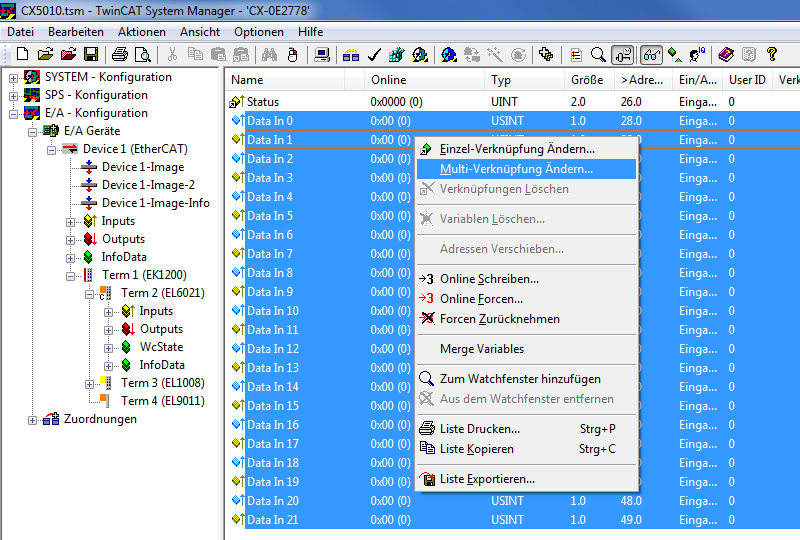Click the Restart TwinCAT Run Mode icon
800x540 pixels.
pos(420,54)
